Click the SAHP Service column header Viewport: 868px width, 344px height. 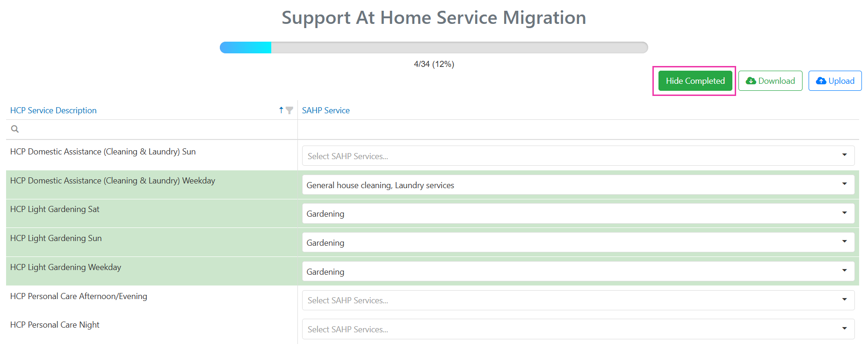tap(326, 110)
